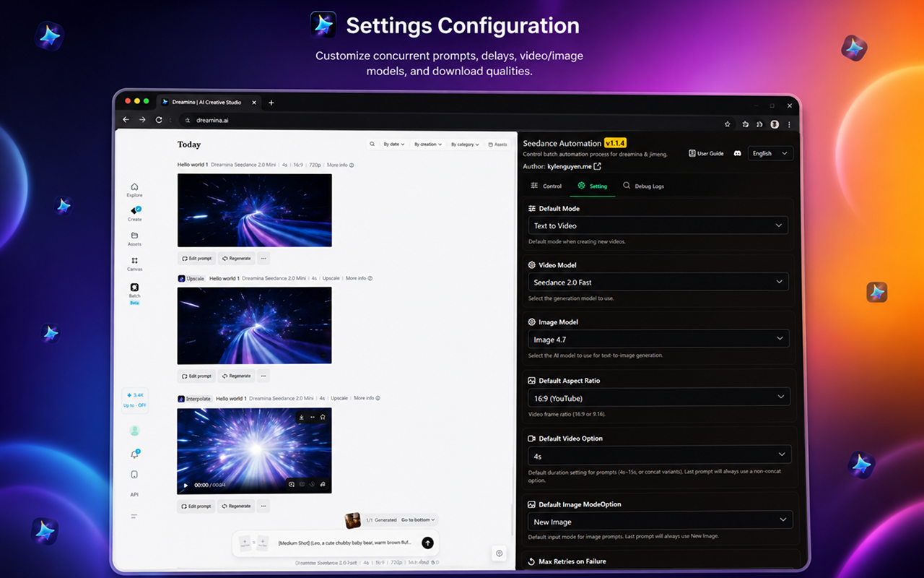Click the profile avatar in the sidebar
924x578 pixels.
coord(134,431)
